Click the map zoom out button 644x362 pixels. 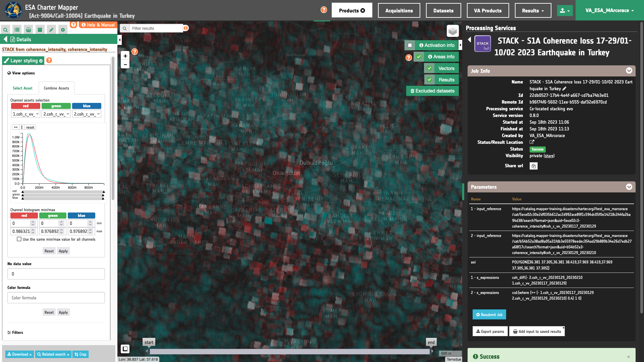click(x=125, y=64)
